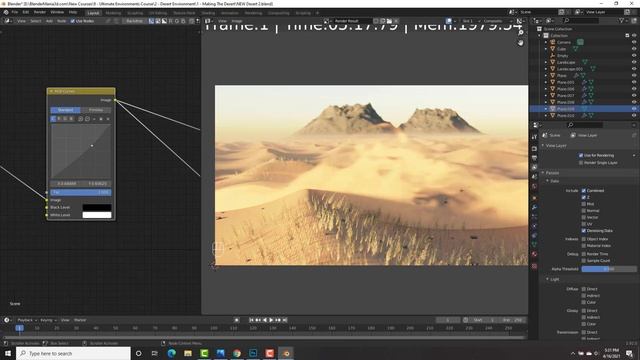This screenshot has height=360, width=640.
Task: Open the File menu
Action: (x=14, y=12)
